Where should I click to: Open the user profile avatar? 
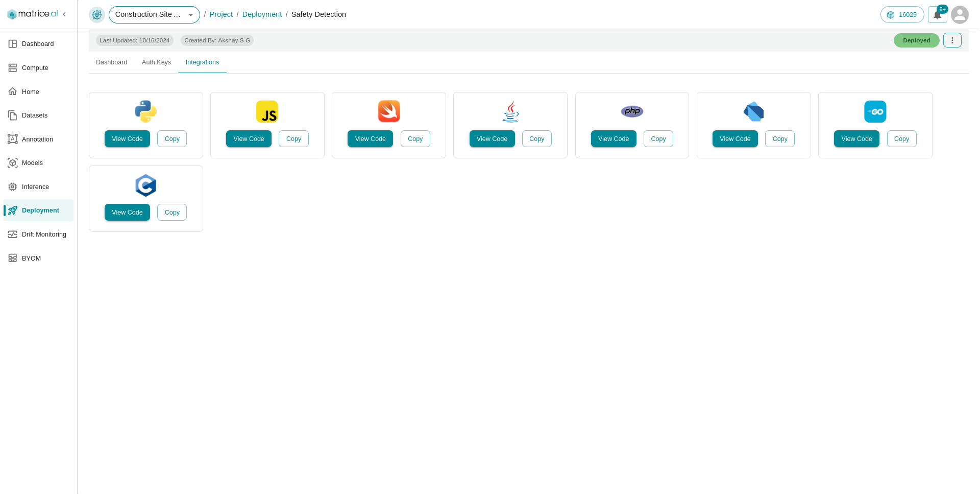[960, 15]
